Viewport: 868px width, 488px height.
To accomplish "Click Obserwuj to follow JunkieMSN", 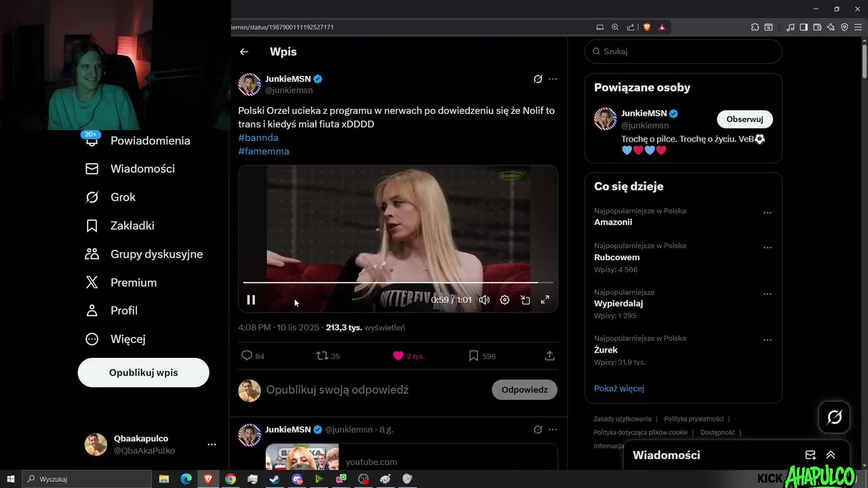I will coord(745,119).
